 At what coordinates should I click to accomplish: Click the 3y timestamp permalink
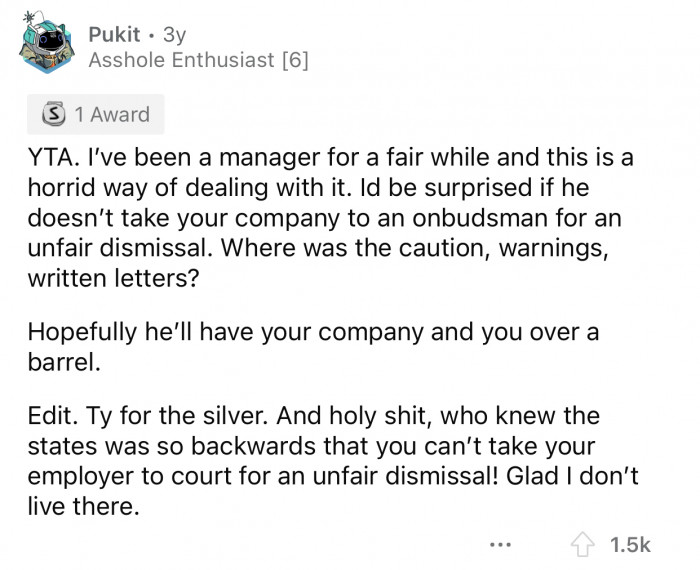coord(174,35)
